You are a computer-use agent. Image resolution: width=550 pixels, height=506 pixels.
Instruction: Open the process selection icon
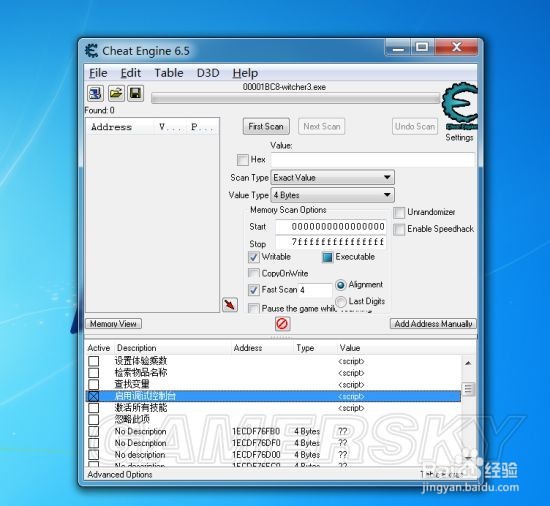(x=95, y=93)
